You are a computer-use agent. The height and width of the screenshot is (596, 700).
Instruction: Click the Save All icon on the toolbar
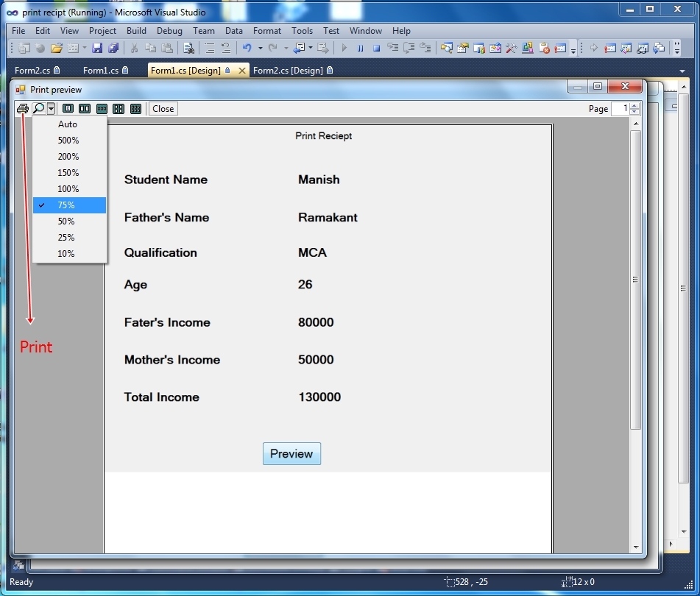(x=112, y=48)
